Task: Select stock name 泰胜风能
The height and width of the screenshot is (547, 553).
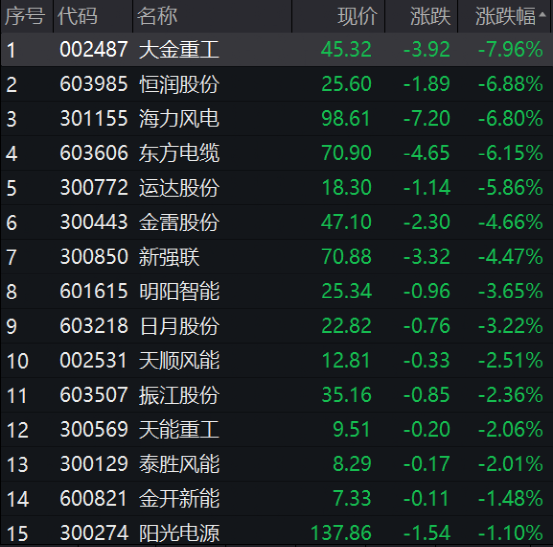Action: point(179,464)
